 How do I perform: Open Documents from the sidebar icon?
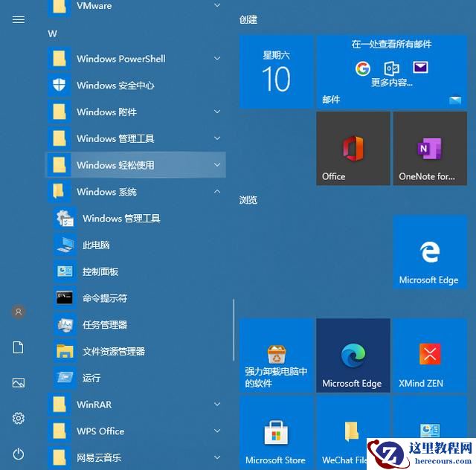pyautogui.click(x=18, y=347)
